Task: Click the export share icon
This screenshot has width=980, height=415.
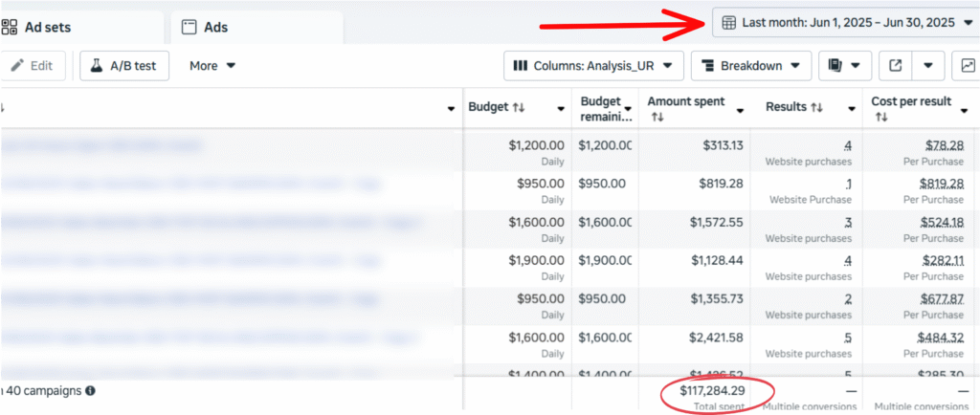Action: 896,66
